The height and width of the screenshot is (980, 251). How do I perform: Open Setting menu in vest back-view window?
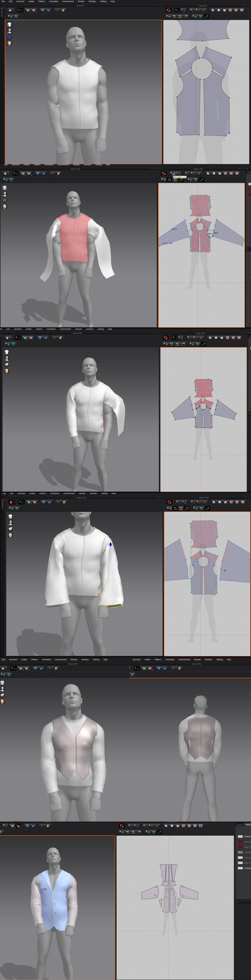pyautogui.click(x=220, y=659)
